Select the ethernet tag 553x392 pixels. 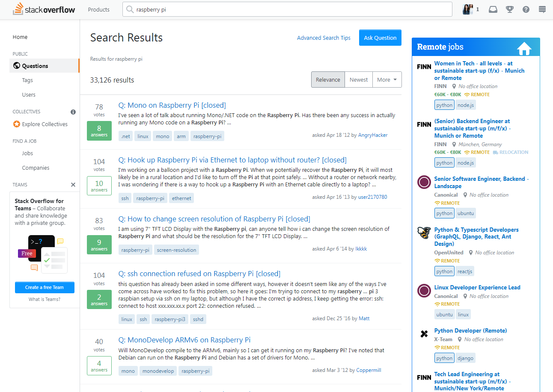[x=182, y=198]
